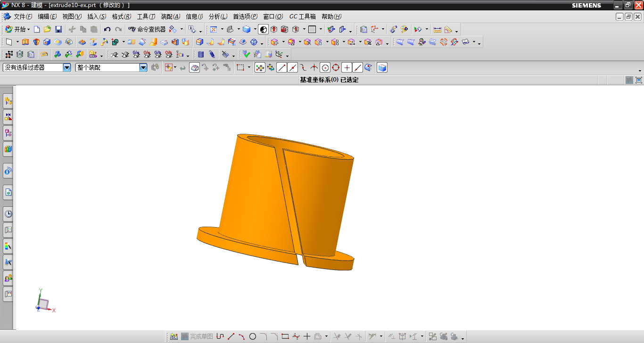The height and width of the screenshot is (343, 644).
Task: Click the Fit view icon
Action: (x=213, y=29)
